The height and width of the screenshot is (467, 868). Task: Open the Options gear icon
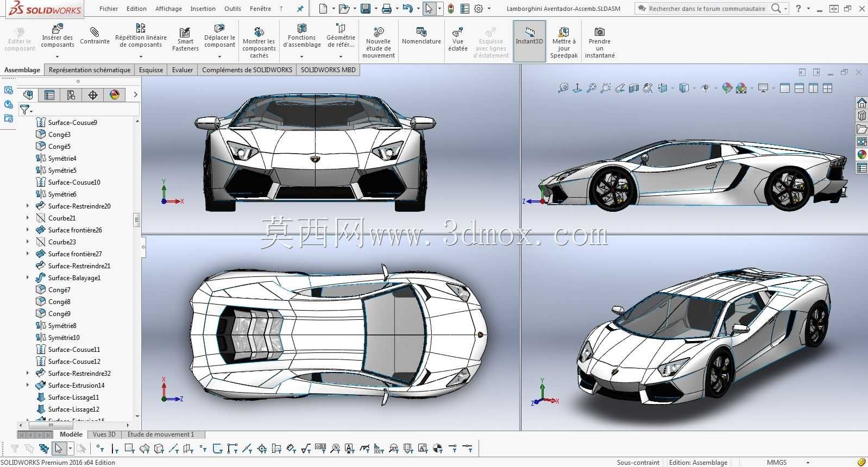click(479, 9)
